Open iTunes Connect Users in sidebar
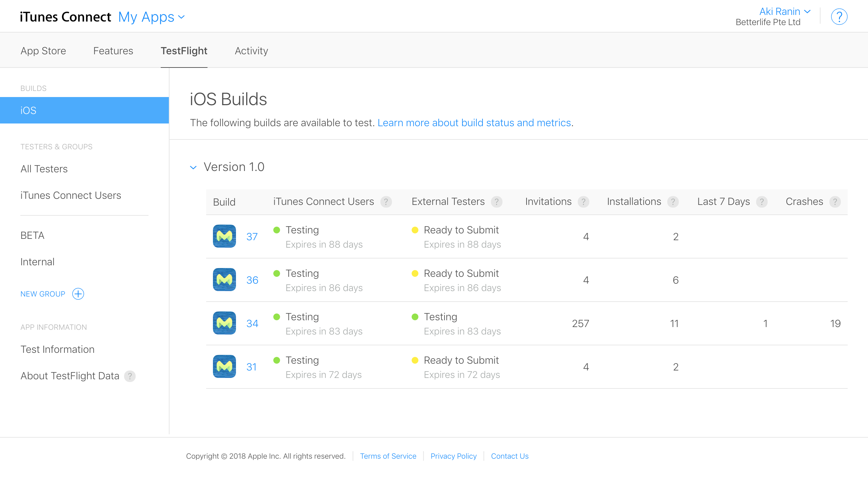This screenshot has width=868, height=477. pos(71,195)
